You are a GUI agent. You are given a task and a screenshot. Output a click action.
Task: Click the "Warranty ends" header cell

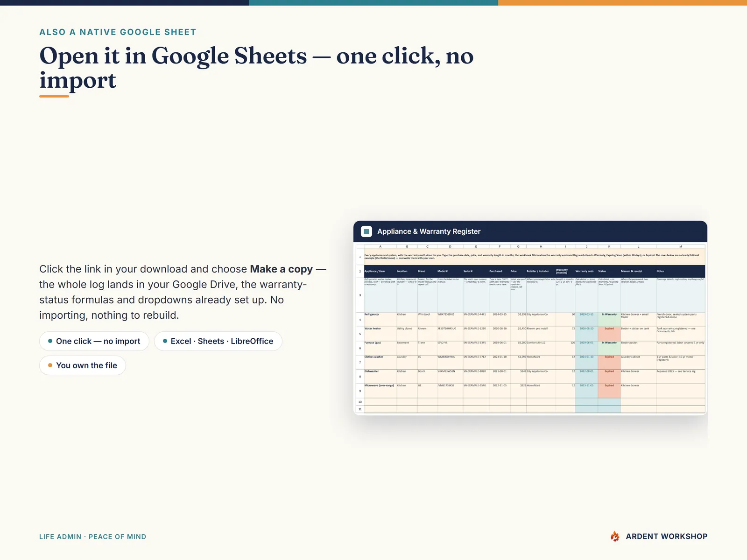coord(586,271)
